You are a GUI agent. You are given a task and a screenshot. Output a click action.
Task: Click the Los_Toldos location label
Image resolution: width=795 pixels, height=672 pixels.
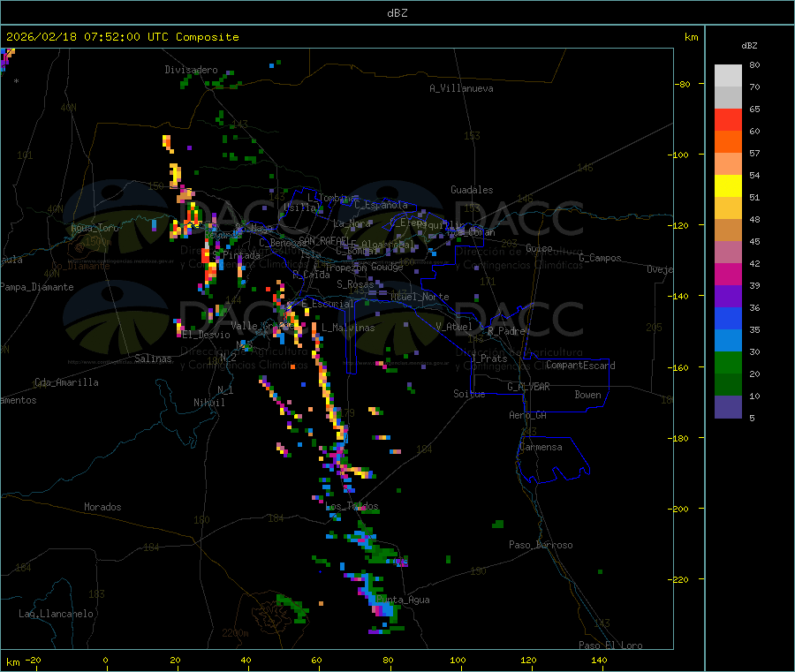(352, 506)
